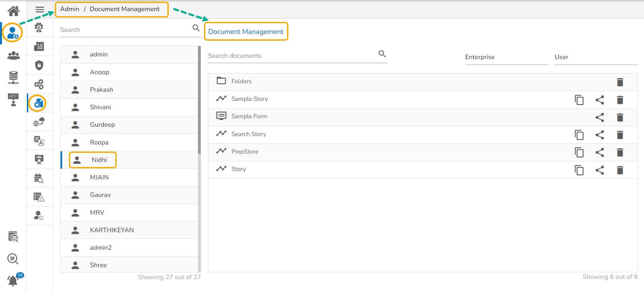Click the Document Management admin icon
The width and height of the screenshot is (644, 292).
(x=38, y=103)
